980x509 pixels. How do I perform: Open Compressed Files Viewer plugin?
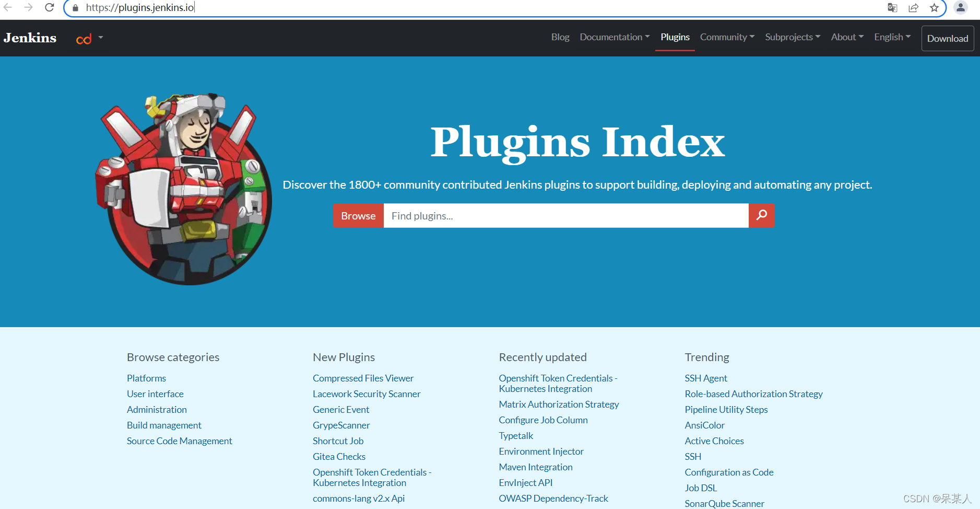[363, 378]
